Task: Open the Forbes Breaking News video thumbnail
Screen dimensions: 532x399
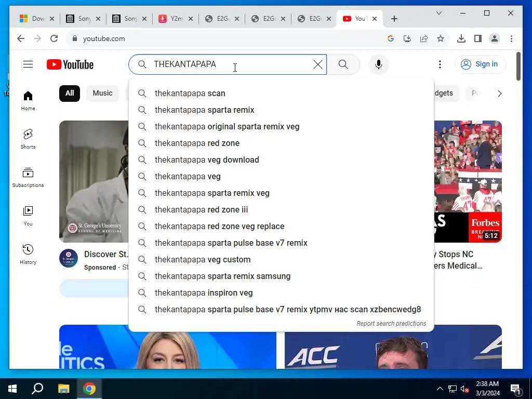Action: pyautogui.click(x=468, y=181)
